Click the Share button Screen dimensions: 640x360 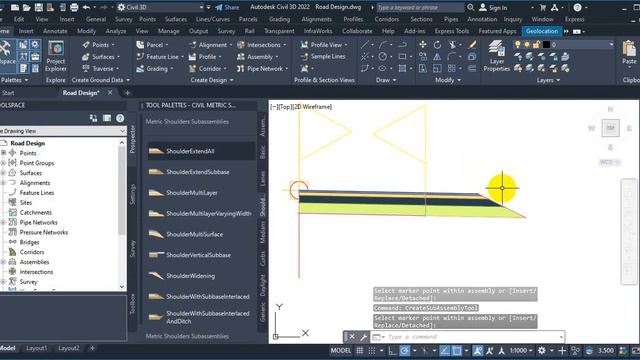click(227, 7)
